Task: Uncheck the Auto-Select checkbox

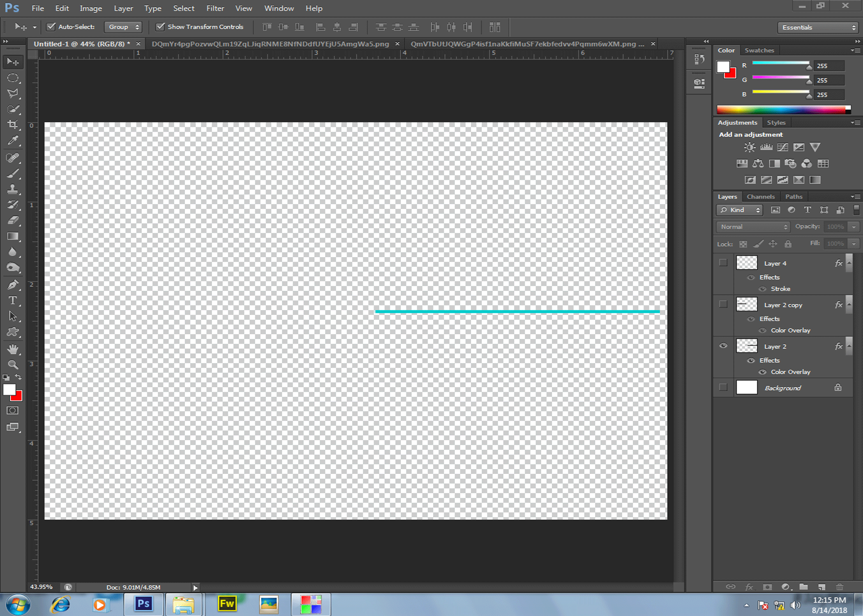Action: (51, 27)
